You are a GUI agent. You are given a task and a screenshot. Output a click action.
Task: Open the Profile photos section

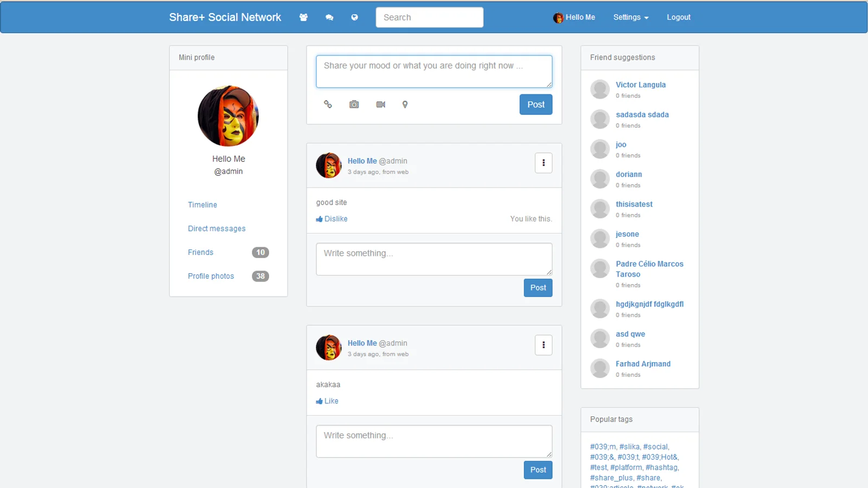[x=211, y=276]
